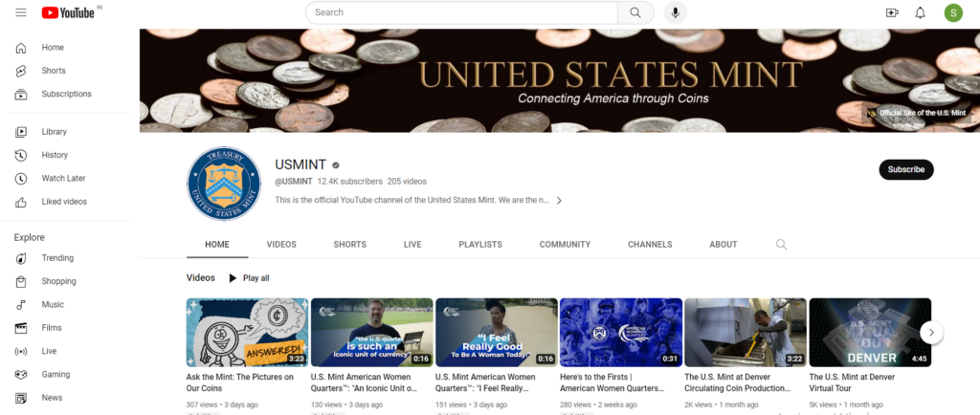Open 'Here's to the Firsts' title
This screenshot has height=415, width=980.
tap(612, 382)
